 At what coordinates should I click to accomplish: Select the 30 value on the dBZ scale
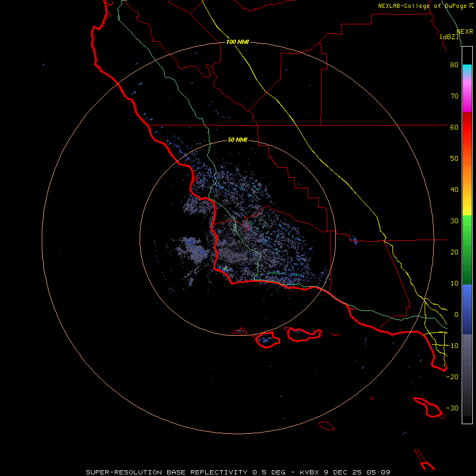point(454,221)
